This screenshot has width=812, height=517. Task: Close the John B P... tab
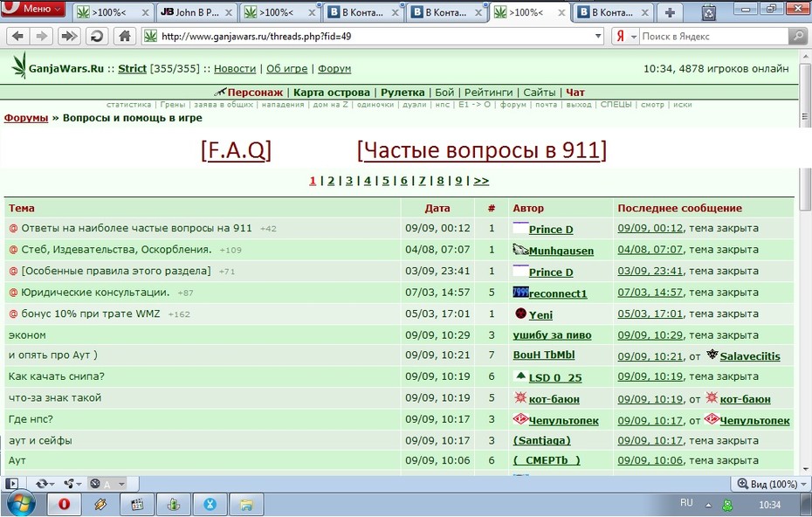229,13
